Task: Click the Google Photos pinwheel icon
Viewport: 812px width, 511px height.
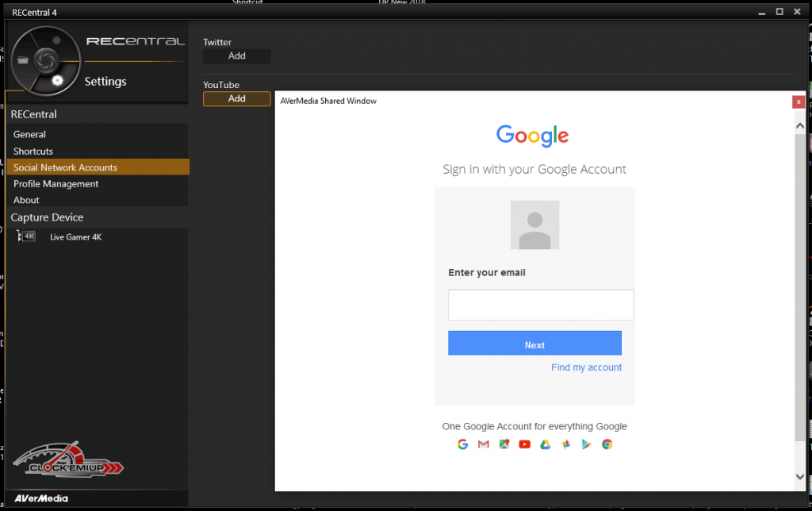Action: pos(566,444)
